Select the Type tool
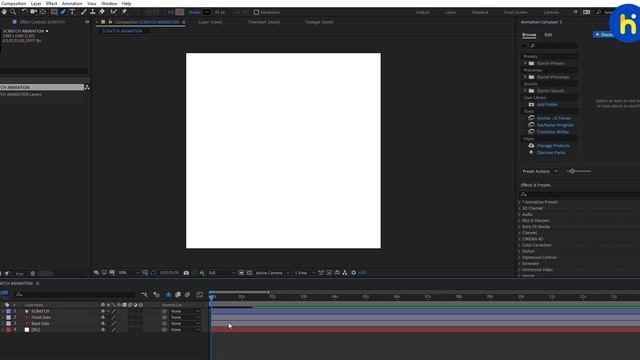 coord(72,12)
